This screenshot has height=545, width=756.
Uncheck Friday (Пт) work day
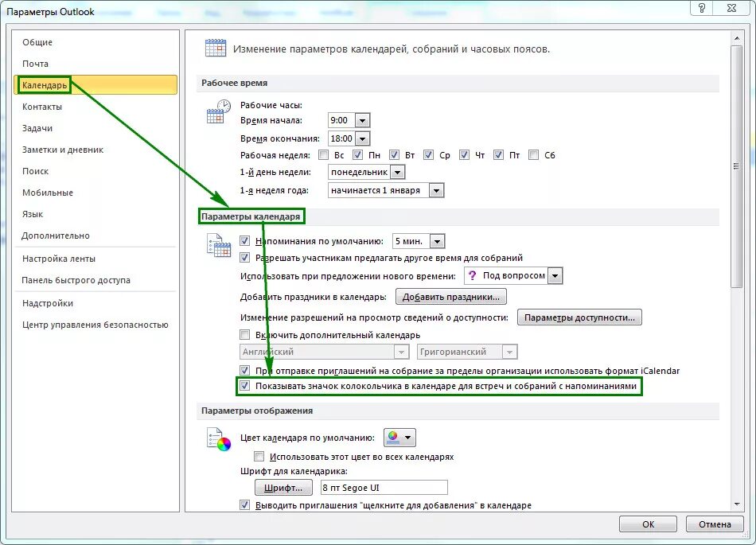pos(498,154)
